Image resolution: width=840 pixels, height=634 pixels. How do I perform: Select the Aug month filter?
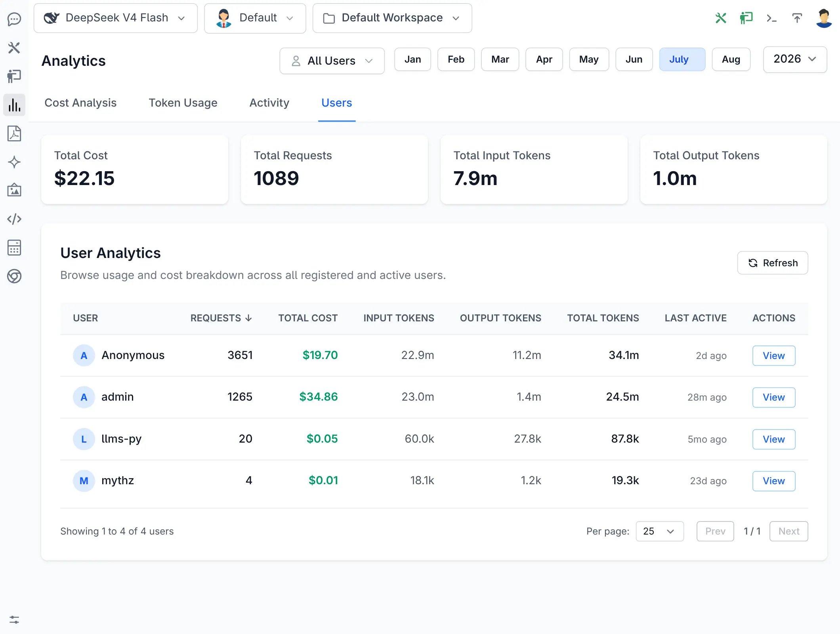pyautogui.click(x=731, y=59)
